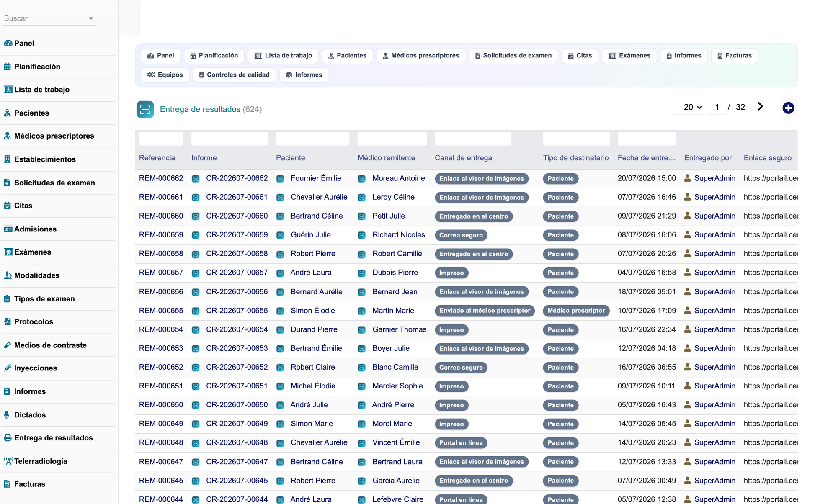
Task: Open patient link Guérin Julie
Action: [x=311, y=235]
